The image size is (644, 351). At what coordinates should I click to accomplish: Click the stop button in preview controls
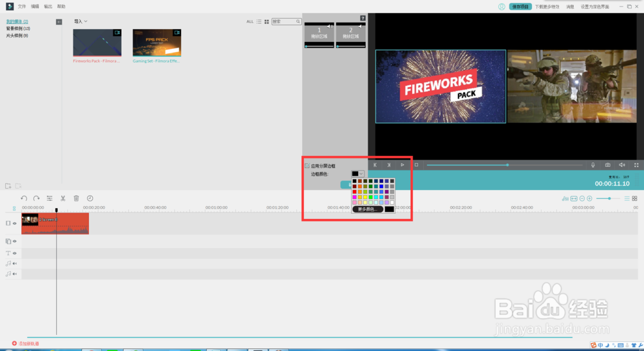tap(417, 165)
